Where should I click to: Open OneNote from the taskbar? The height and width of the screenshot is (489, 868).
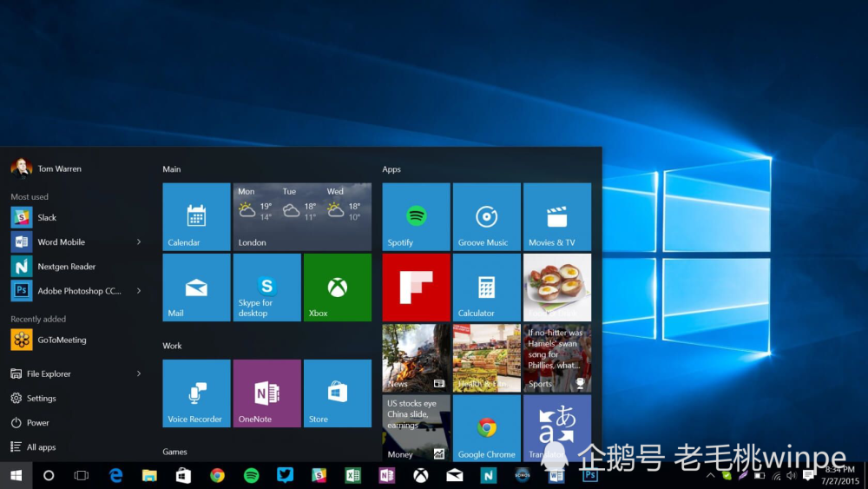click(x=387, y=475)
